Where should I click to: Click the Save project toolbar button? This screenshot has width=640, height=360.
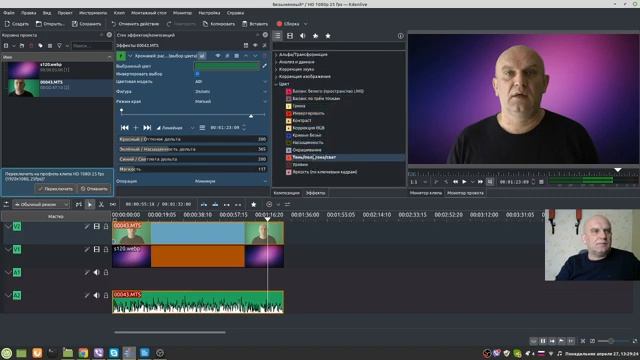[87, 24]
